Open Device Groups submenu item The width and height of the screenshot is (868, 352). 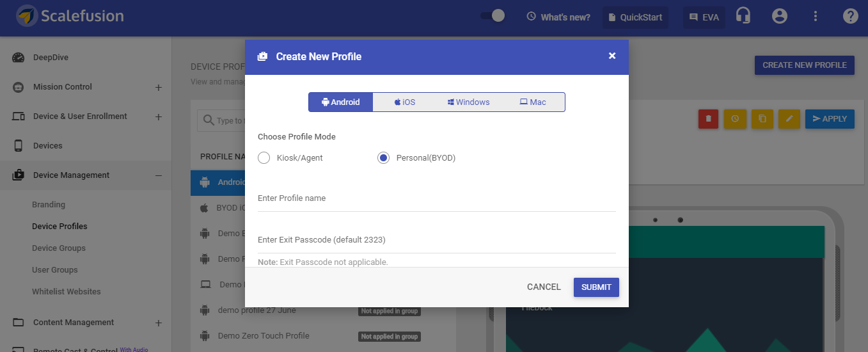59,248
